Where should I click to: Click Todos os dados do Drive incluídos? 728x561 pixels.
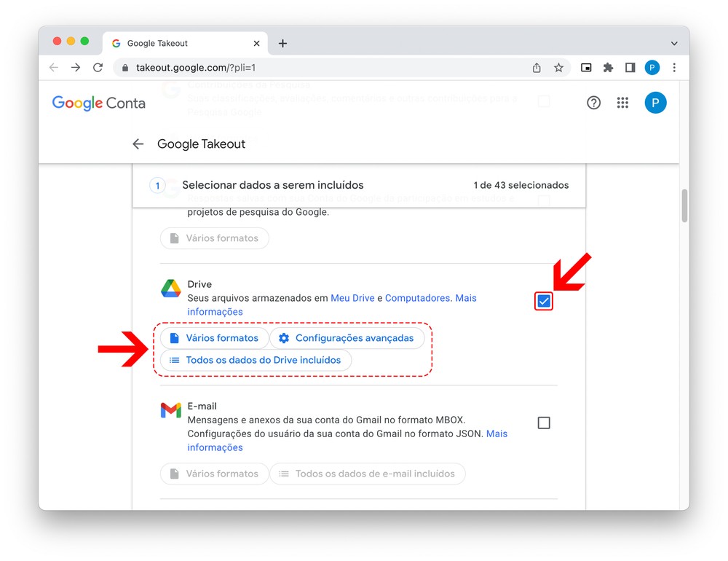(x=256, y=360)
